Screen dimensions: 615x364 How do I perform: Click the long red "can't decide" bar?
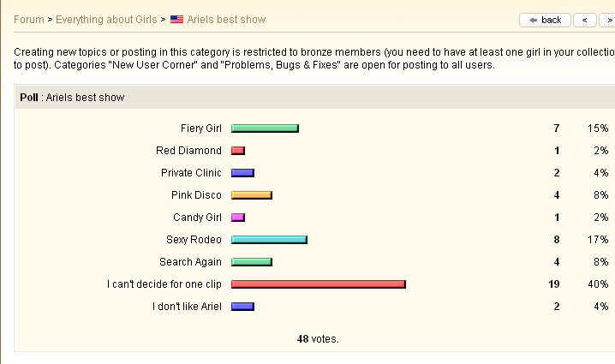pyautogui.click(x=318, y=284)
